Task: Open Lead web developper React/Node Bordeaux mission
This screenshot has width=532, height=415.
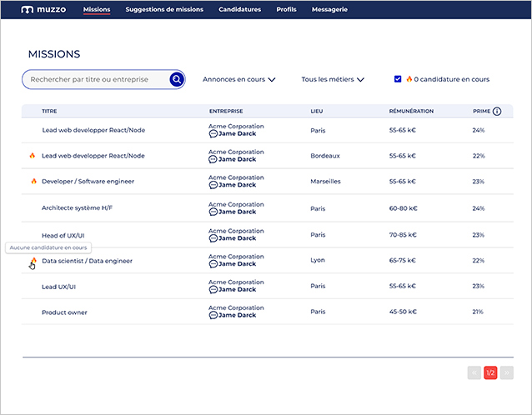Action: coord(93,156)
